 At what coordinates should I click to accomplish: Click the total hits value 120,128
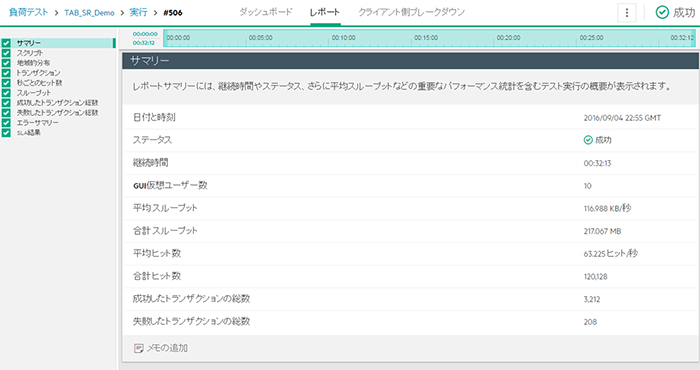coord(596,277)
